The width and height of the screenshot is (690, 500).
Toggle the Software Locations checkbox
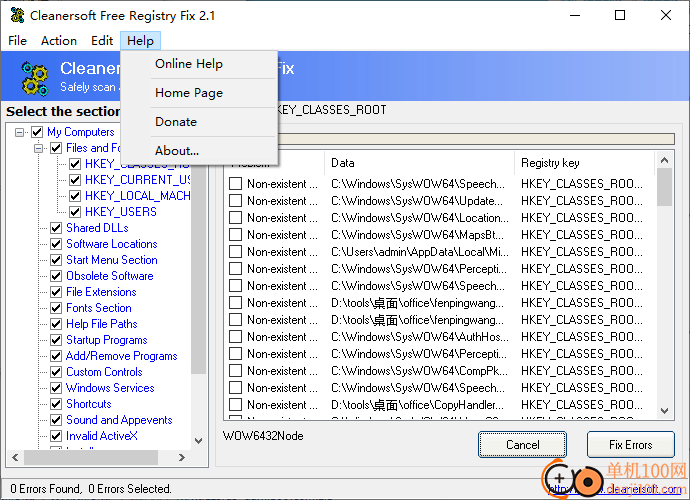[56, 244]
